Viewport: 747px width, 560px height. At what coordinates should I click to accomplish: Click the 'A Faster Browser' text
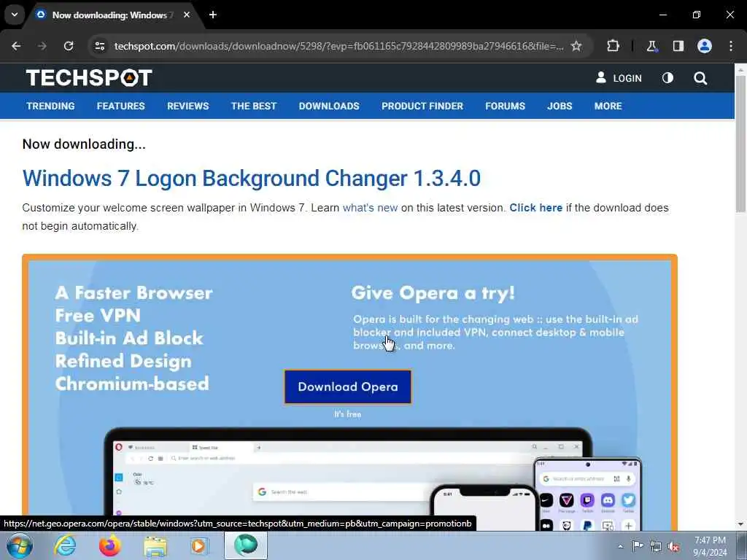(134, 292)
